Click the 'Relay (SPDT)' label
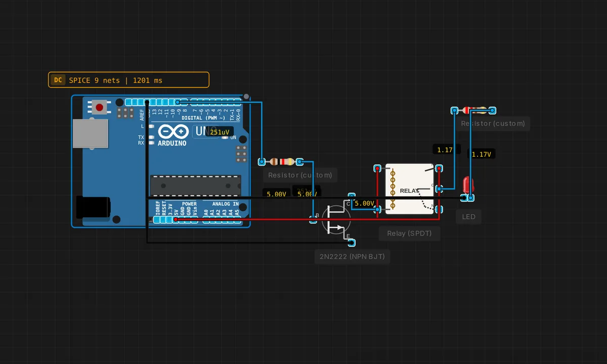 tap(409, 233)
